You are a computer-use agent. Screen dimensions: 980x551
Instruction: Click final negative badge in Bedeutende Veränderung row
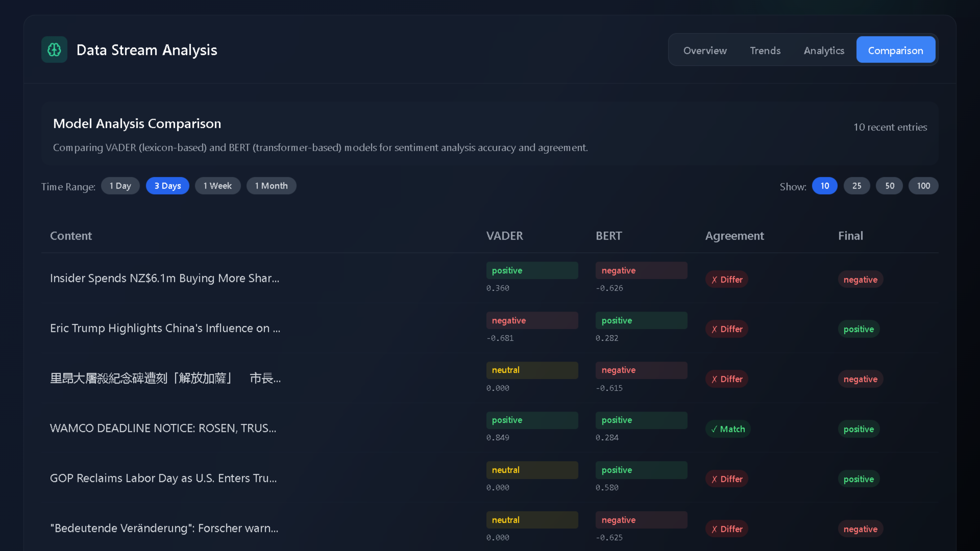point(861,529)
